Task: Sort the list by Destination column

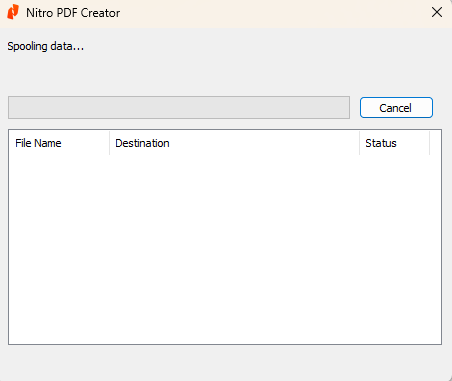Action: pyautogui.click(x=234, y=143)
